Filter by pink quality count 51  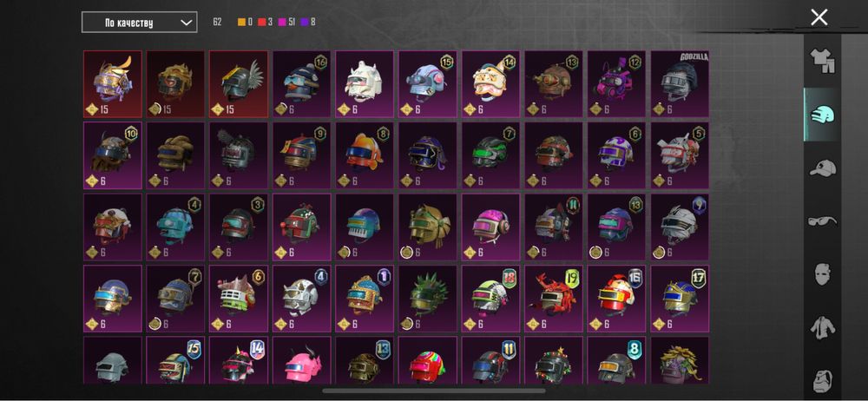click(x=286, y=23)
